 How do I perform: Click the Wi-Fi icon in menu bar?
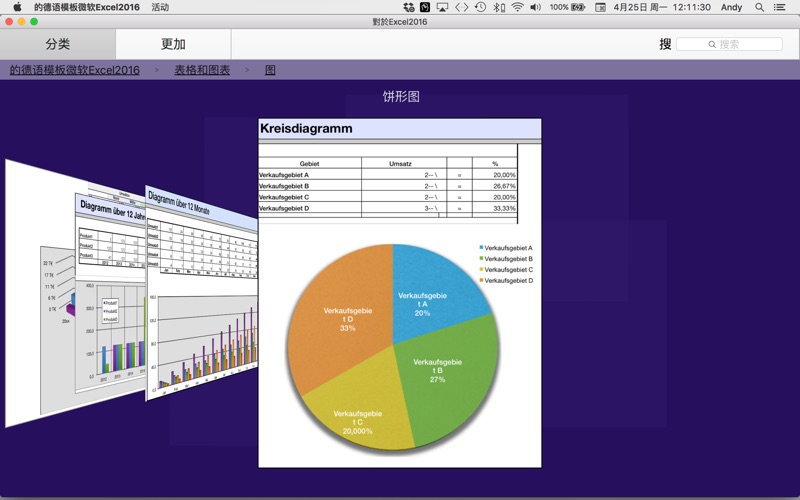click(517, 7)
